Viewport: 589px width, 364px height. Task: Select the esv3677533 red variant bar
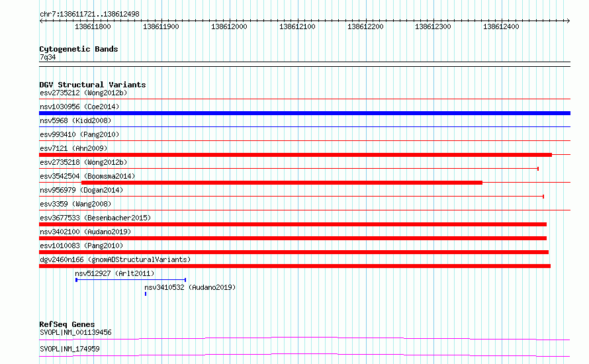point(293,224)
